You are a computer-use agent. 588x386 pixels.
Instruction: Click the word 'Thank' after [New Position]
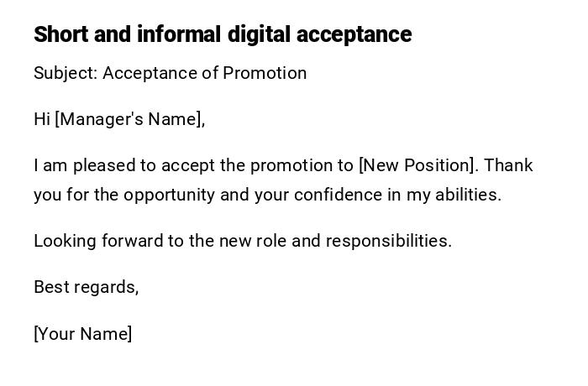point(508,165)
